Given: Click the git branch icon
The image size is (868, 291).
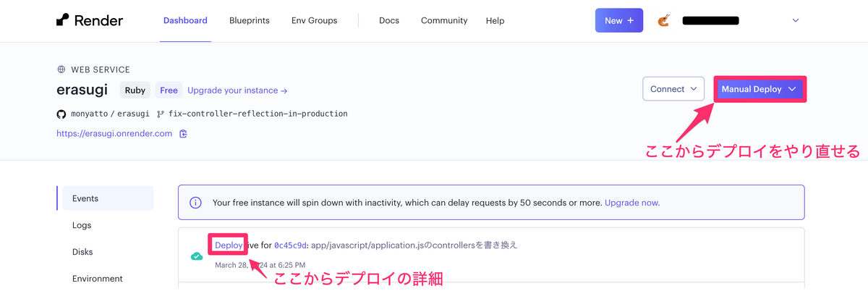Looking at the screenshot, I should click(x=161, y=114).
